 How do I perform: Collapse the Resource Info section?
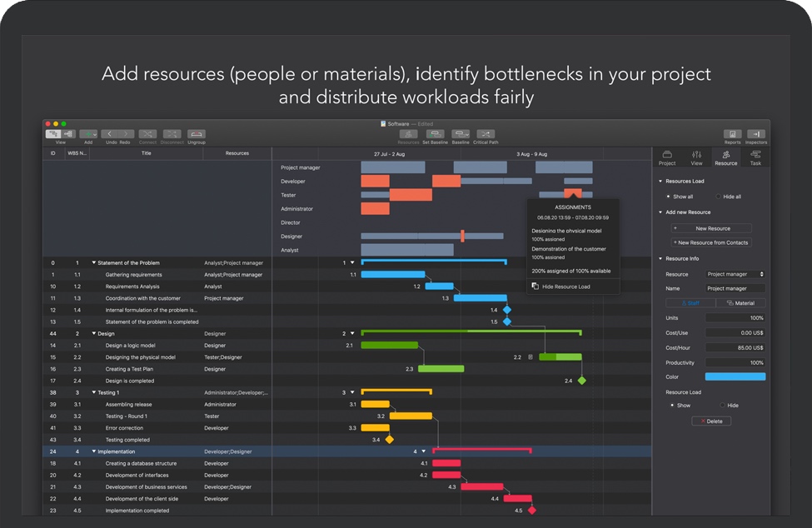(x=660, y=259)
